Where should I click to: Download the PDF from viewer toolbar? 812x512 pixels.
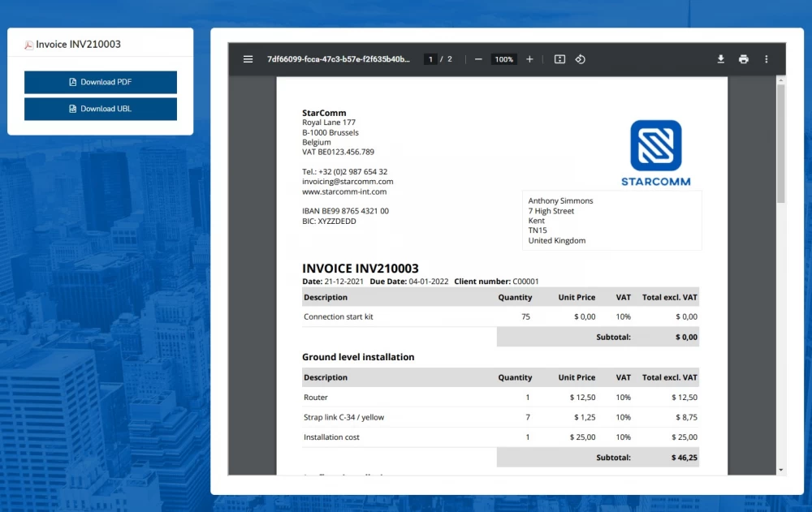(x=720, y=59)
